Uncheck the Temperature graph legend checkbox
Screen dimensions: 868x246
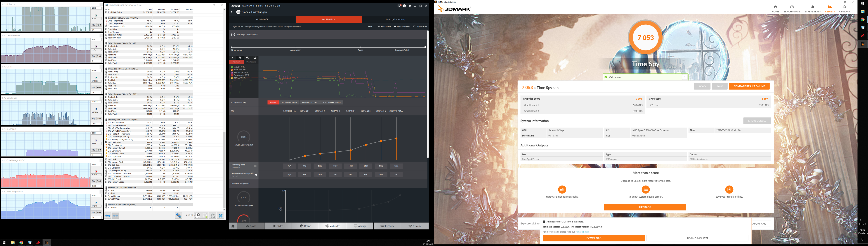[x=232, y=75]
